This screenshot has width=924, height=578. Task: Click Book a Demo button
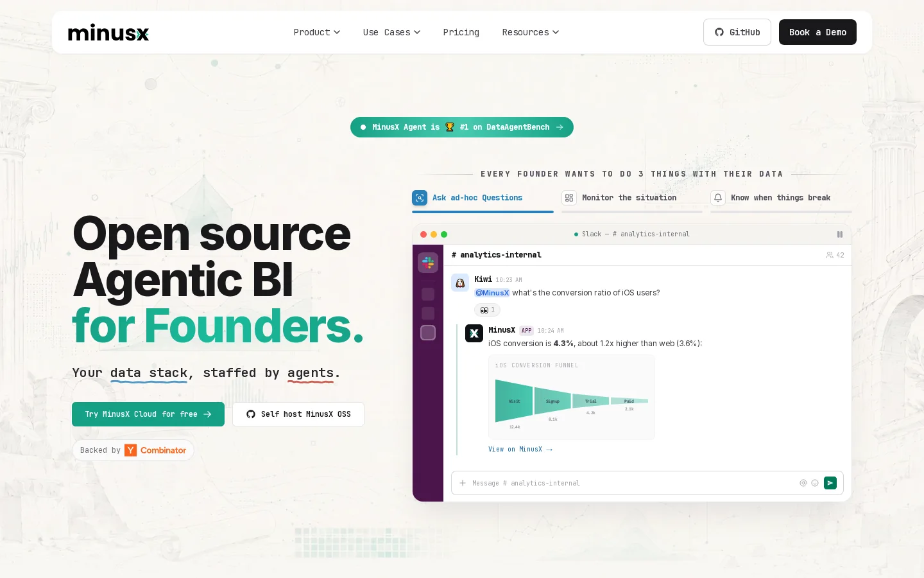(x=817, y=32)
